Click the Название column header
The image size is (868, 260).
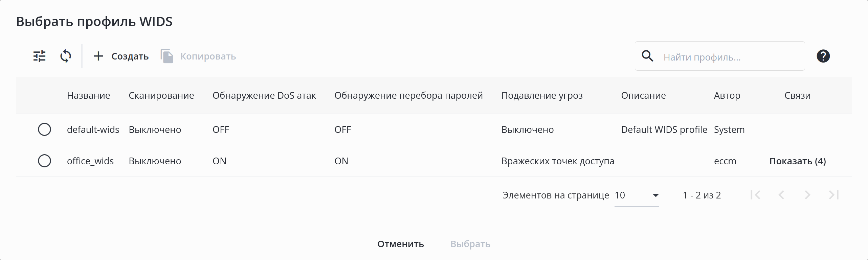88,96
